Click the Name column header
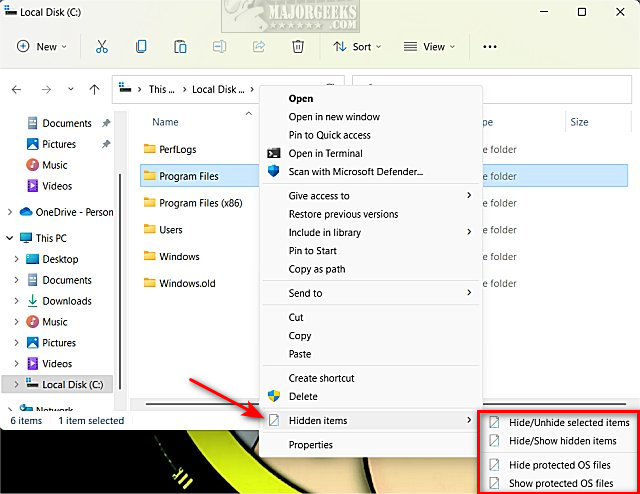Viewport: 640px width, 494px height. pos(166,122)
